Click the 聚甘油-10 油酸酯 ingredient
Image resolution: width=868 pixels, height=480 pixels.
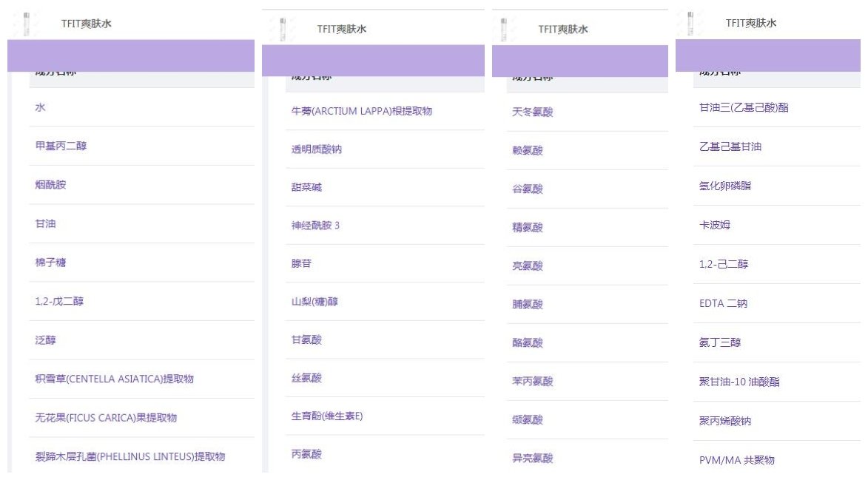(739, 382)
